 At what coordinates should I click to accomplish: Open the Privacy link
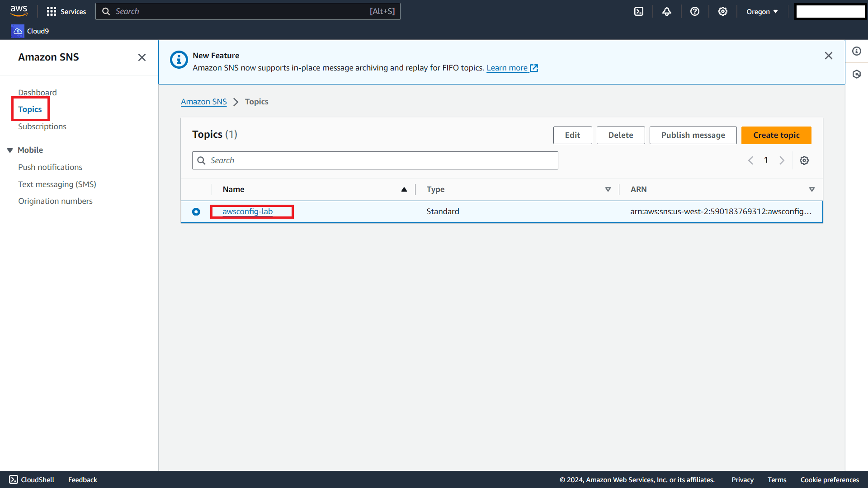tap(742, 479)
